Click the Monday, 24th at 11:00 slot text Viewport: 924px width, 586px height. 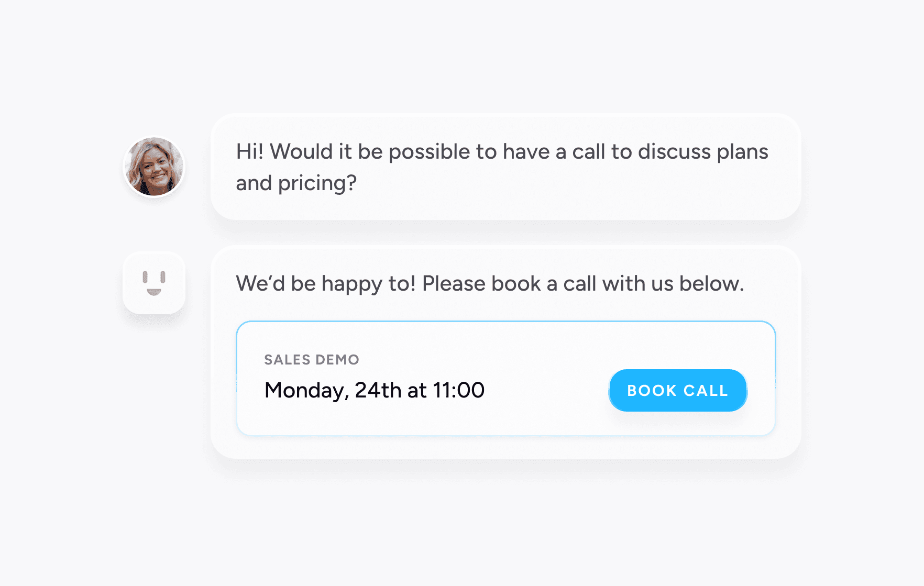[x=375, y=390]
